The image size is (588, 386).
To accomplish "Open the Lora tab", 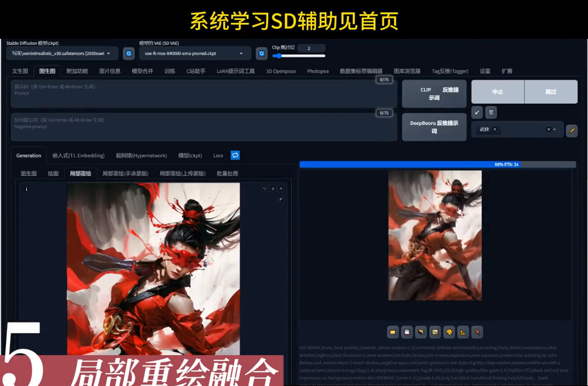I will [x=218, y=156].
